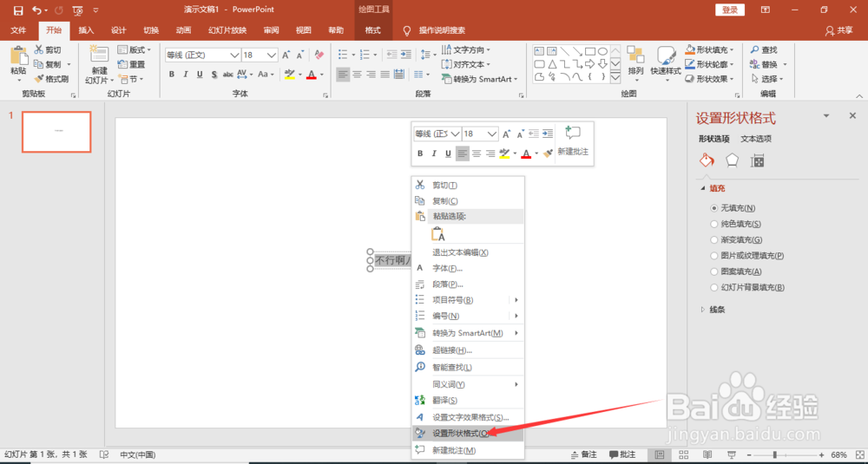Toggle Comments (批注) in status bar
The width and height of the screenshot is (868, 464).
[622, 454]
